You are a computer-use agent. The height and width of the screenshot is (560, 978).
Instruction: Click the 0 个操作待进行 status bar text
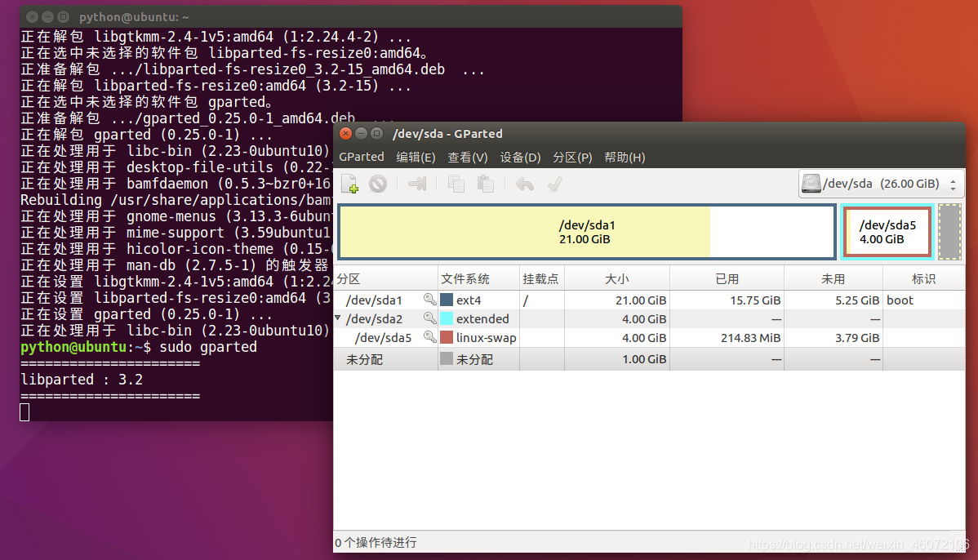click(x=376, y=543)
